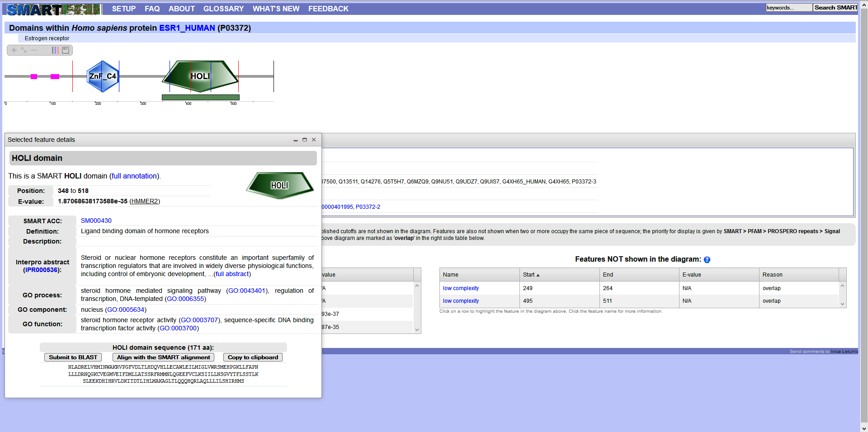Click the fit-to-view arrows icon in diagram toolbar
The width and height of the screenshot is (868, 432).
[x=24, y=50]
